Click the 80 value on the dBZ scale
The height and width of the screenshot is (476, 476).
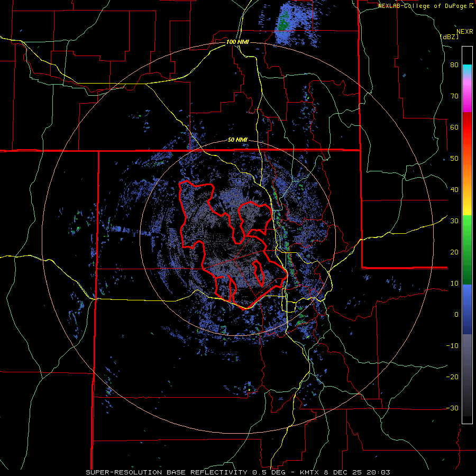tap(454, 65)
